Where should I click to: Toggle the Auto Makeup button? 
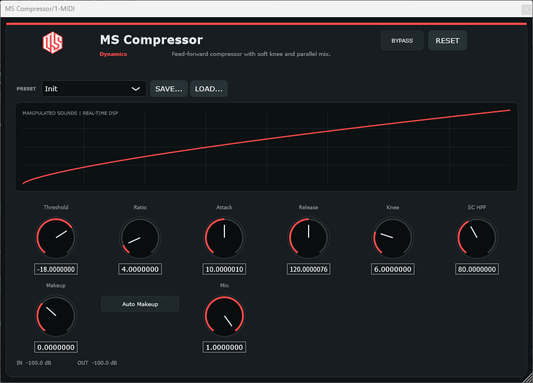140,304
